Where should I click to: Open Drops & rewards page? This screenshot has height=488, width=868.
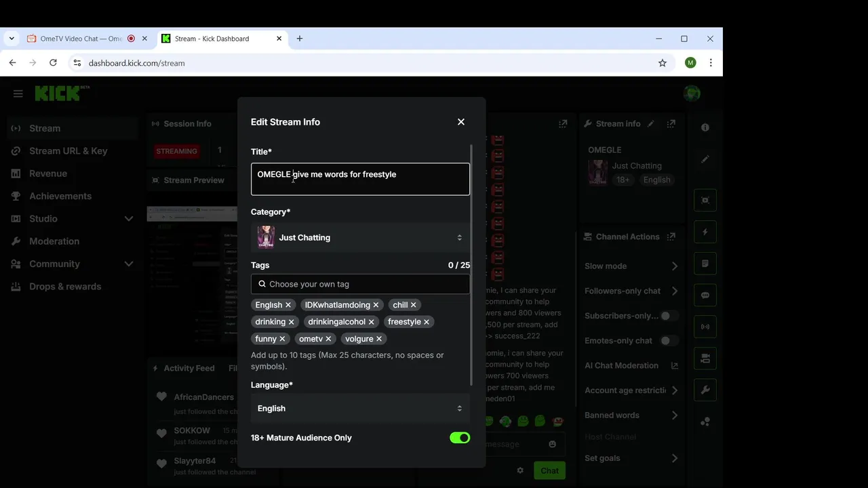(x=73, y=287)
